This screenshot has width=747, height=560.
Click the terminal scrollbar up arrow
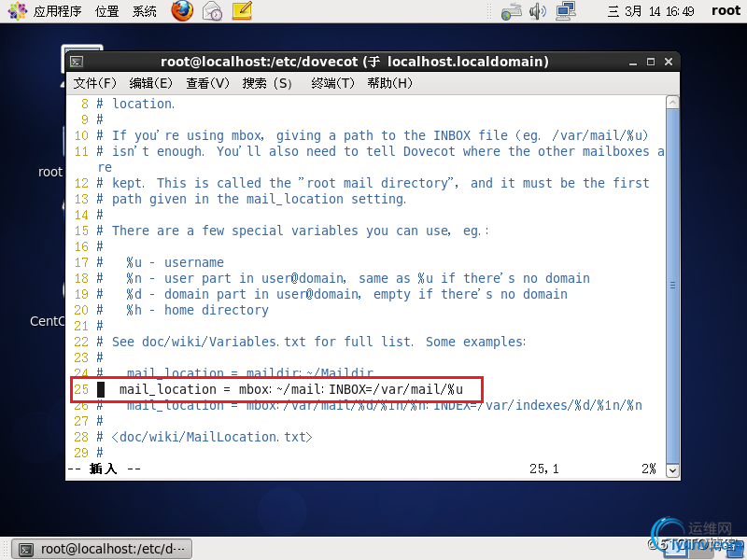pos(672,103)
